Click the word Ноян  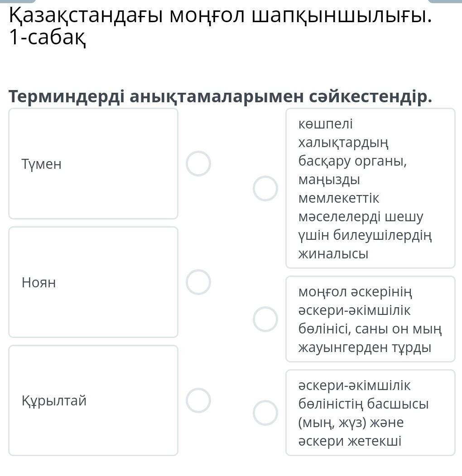(x=39, y=283)
